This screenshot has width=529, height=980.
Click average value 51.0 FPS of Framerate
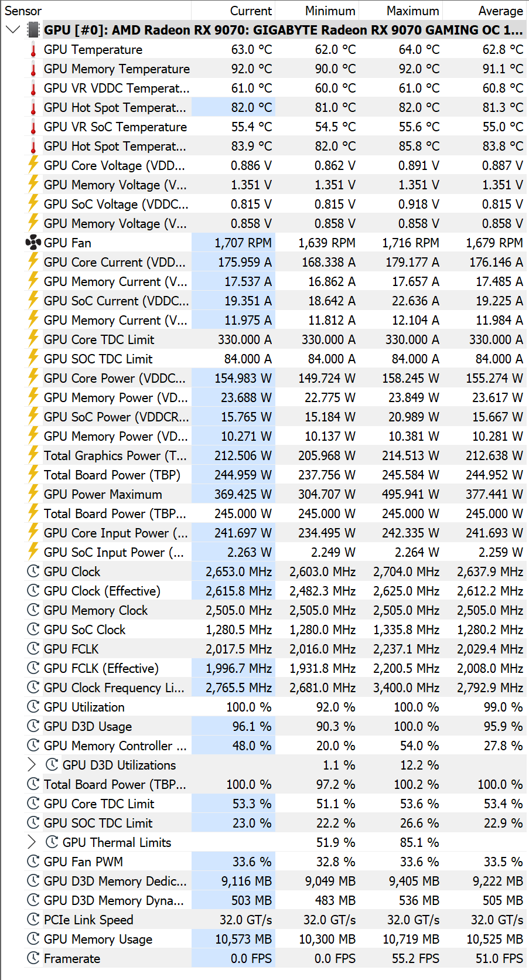tap(499, 958)
